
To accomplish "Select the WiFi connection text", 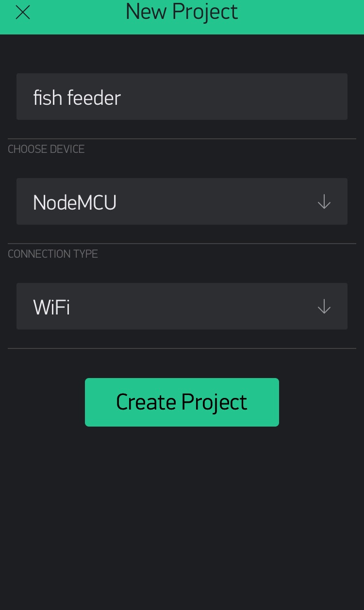I will pyautogui.click(x=51, y=307).
